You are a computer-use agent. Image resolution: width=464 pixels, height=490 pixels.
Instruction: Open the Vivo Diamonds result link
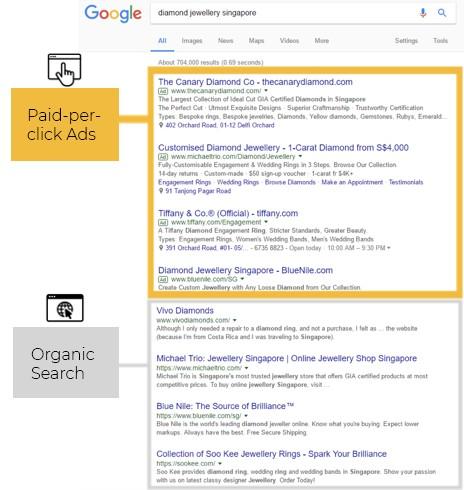point(185,311)
